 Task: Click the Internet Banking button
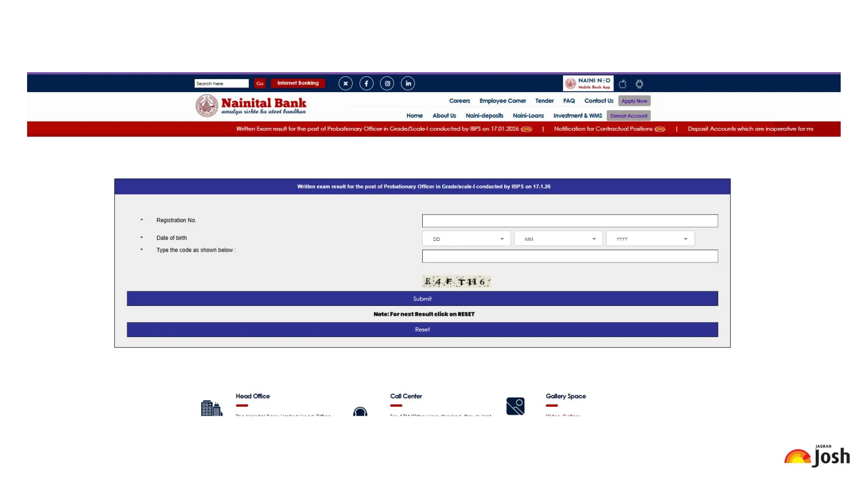[x=298, y=83]
